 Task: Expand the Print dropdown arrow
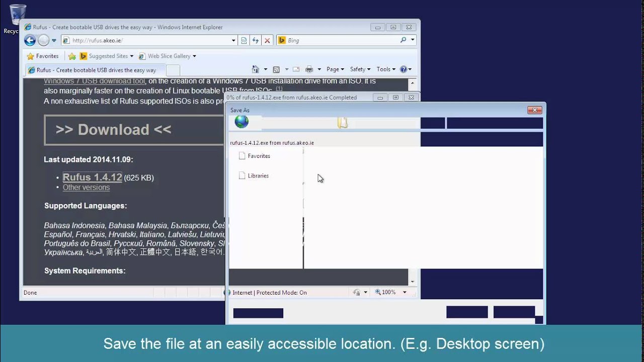pos(319,69)
